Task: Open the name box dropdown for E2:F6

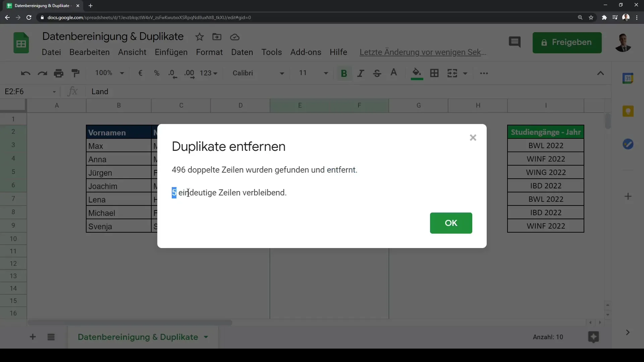Action: (x=54, y=92)
